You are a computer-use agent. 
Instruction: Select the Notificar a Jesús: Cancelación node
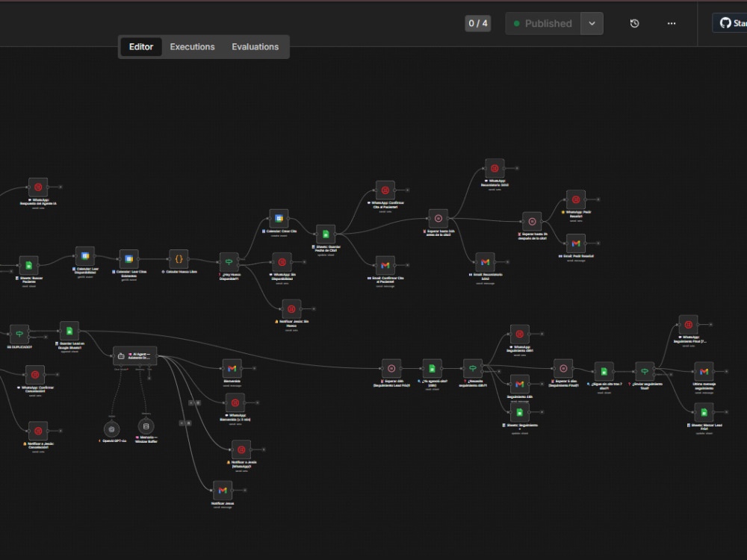click(x=38, y=431)
